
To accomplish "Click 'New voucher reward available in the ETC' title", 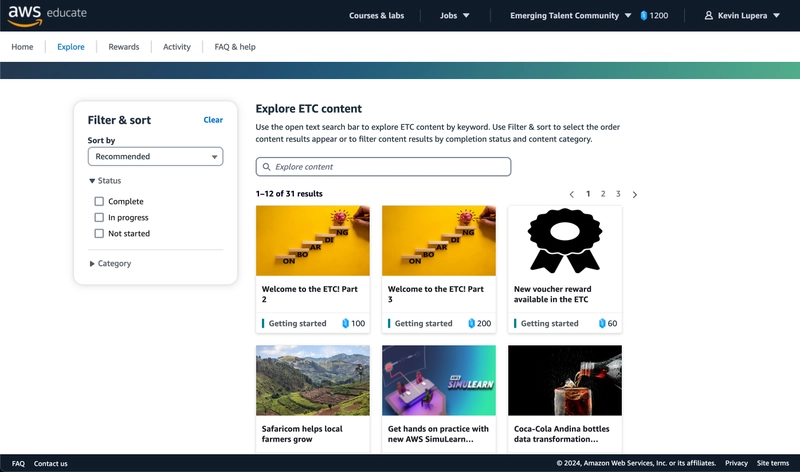I will point(553,294).
